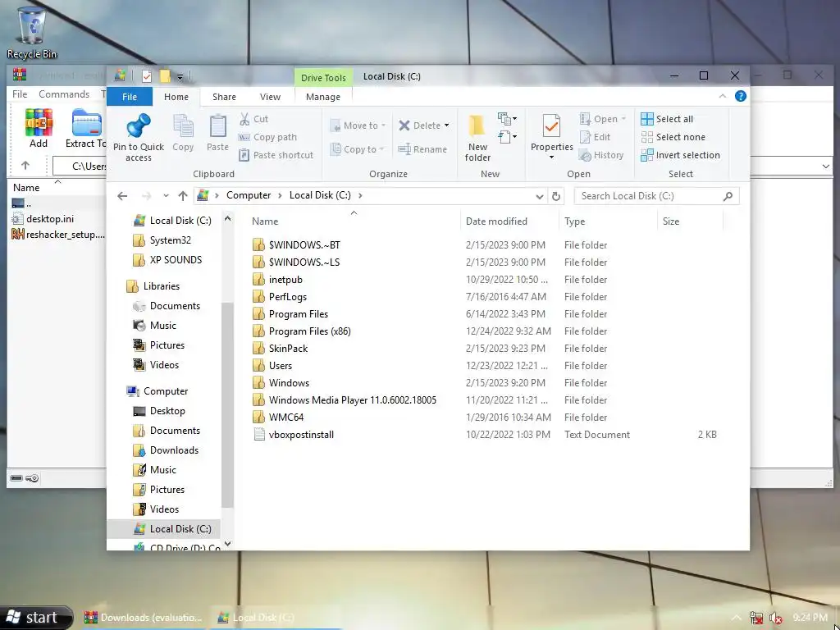Open the File tab
The width and height of the screenshot is (840, 630).
click(130, 97)
